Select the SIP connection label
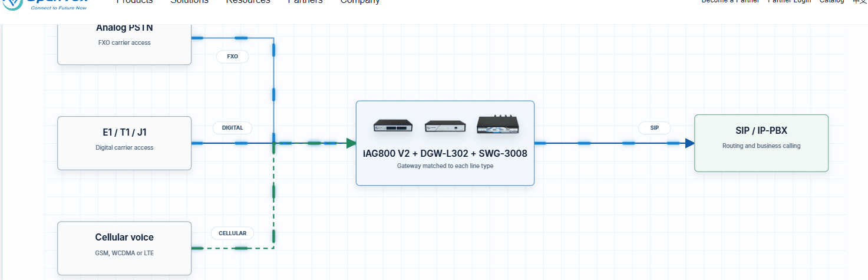 [x=655, y=128]
